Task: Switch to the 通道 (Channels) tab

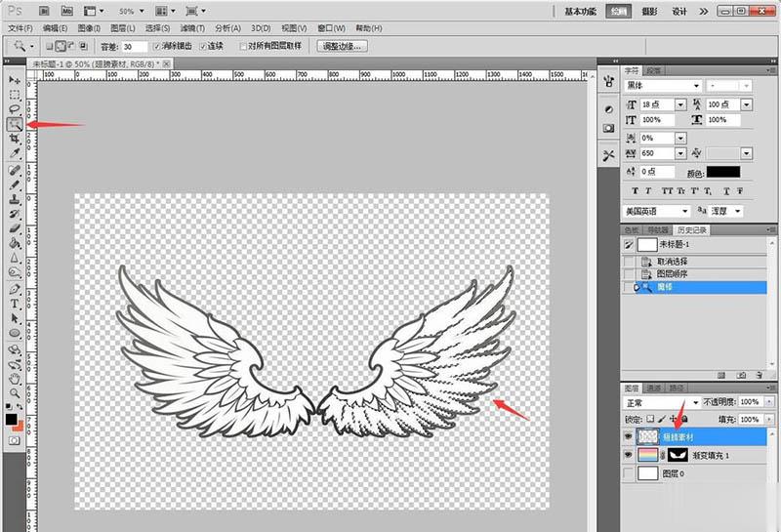Action: coord(655,388)
